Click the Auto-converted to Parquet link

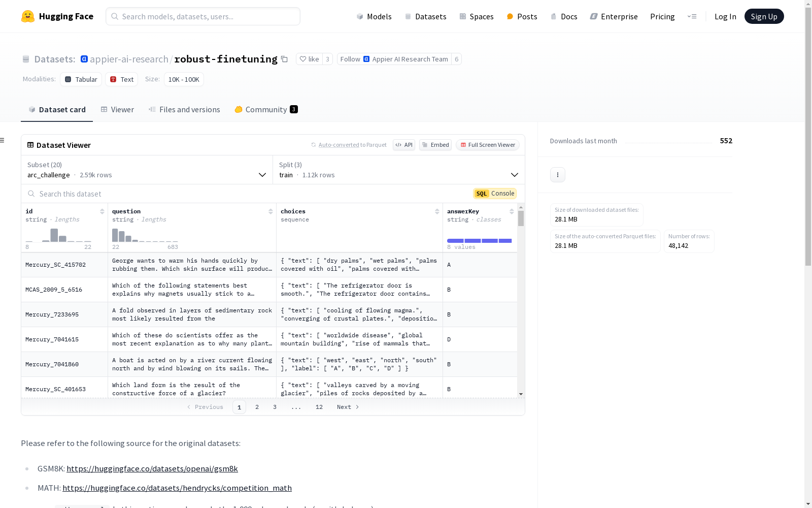tap(339, 145)
